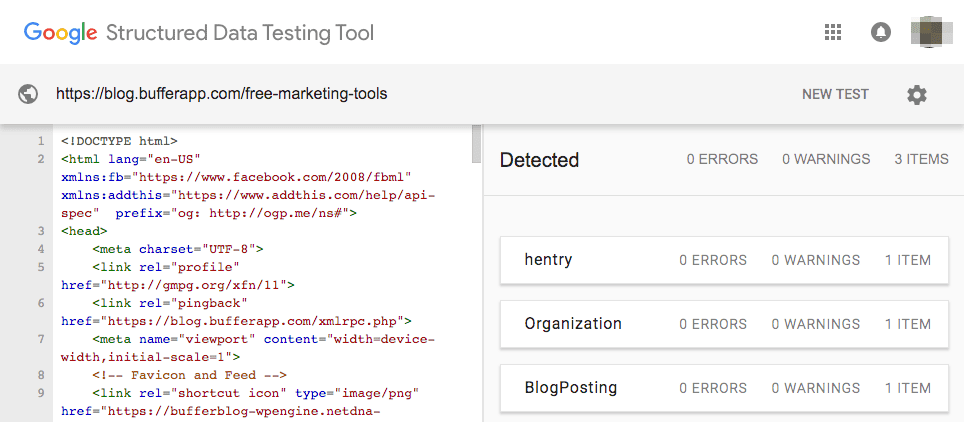The image size is (964, 422).
Task: Click 0 WARNINGS in the Organization row
Action: pos(816,324)
